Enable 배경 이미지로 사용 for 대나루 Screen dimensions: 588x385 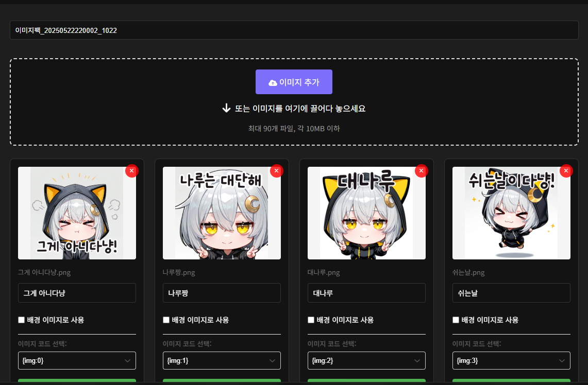tap(311, 320)
